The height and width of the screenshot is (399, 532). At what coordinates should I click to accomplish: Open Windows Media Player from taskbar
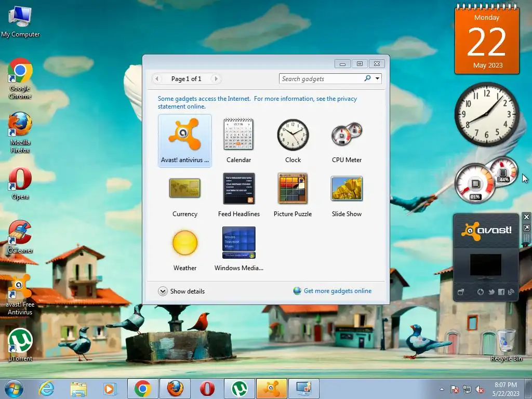[x=110, y=389]
